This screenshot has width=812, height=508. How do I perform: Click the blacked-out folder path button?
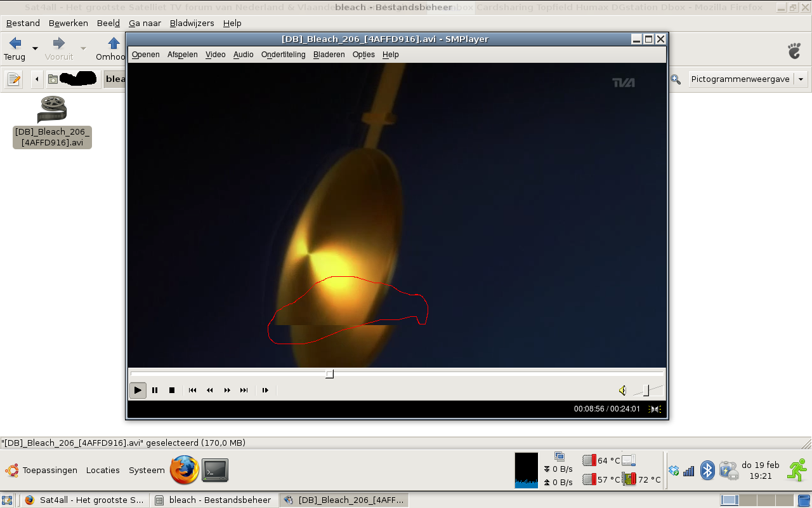pos(72,79)
